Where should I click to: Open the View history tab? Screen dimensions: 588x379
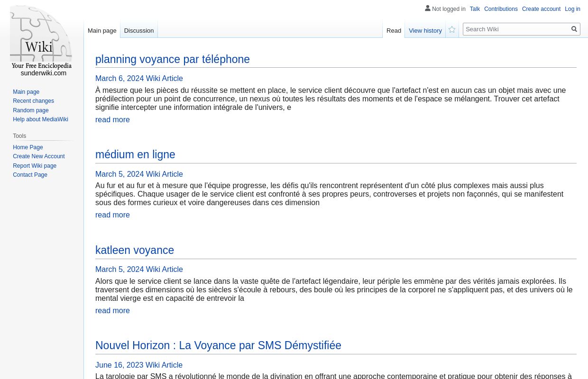(425, 30)
